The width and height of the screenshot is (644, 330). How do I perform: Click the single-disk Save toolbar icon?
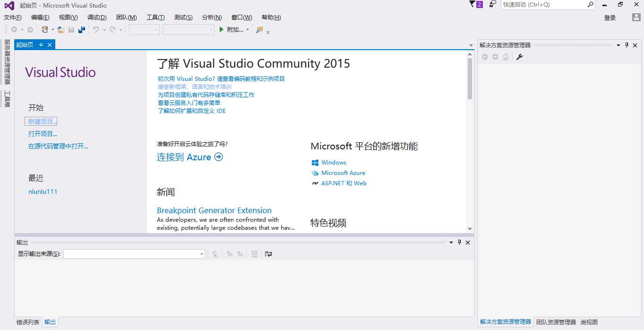click(x=71, y=30)
